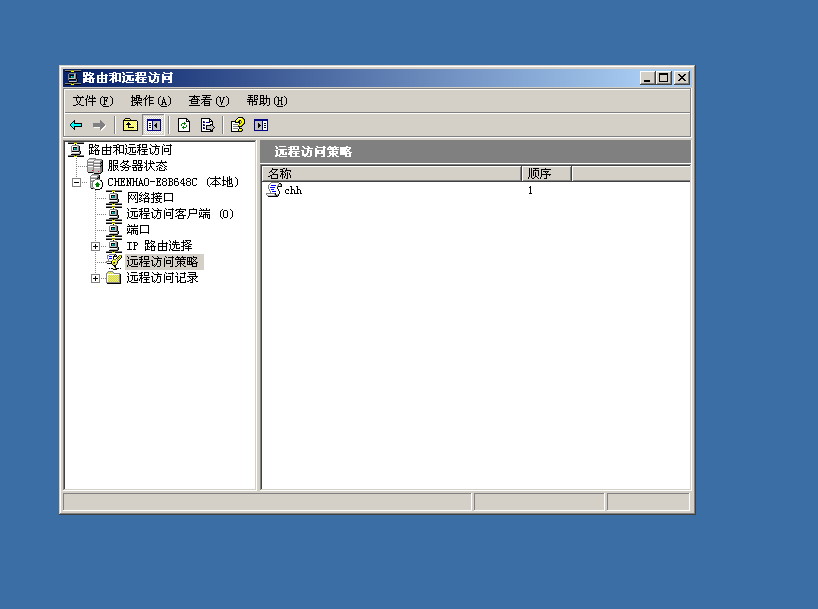Image resolution: width=818 pixels, height=609 pixels.
Task: Select CHENHAO-E8B648C (本地) server label
Action: point(173,182)
